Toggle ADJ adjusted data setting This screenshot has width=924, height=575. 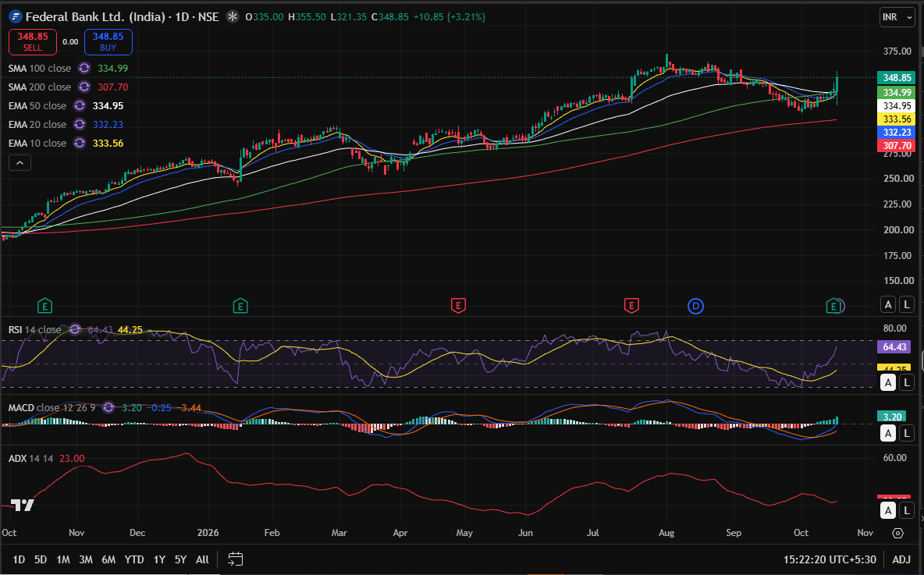pyautogui.click(x=901, y=559)
